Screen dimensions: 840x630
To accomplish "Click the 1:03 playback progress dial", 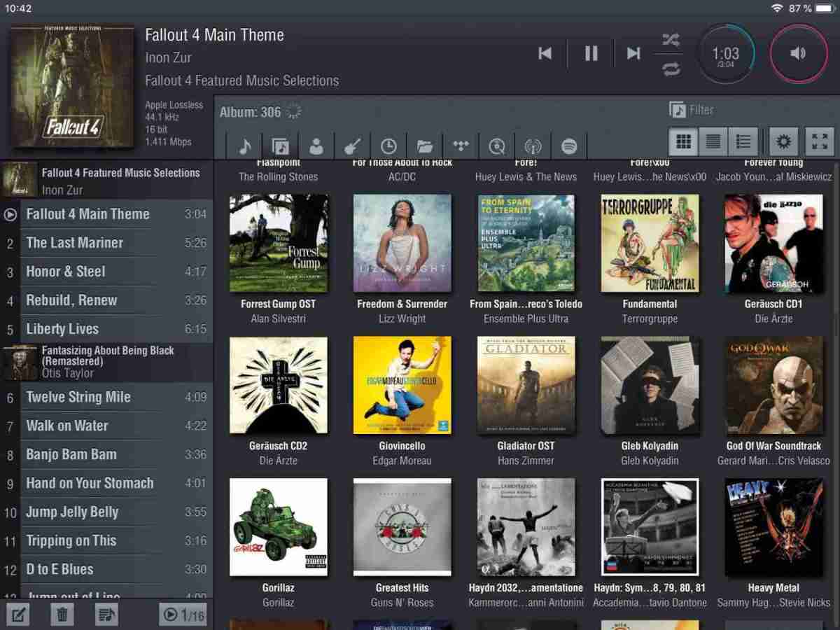I will coord(726,54).
